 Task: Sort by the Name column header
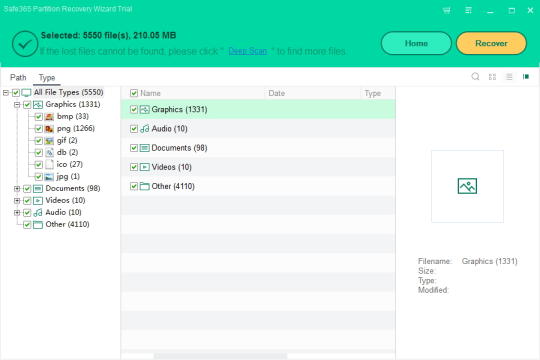click(150, 93)
